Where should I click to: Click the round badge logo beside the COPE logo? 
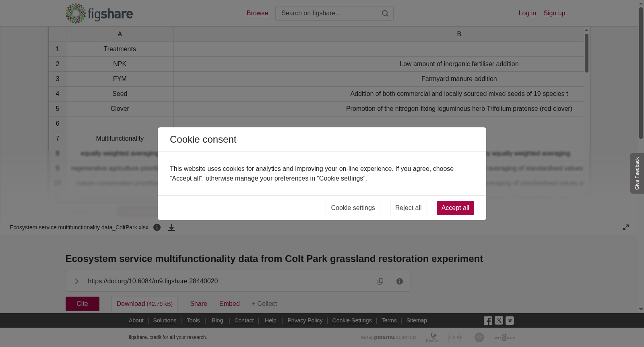479,337
